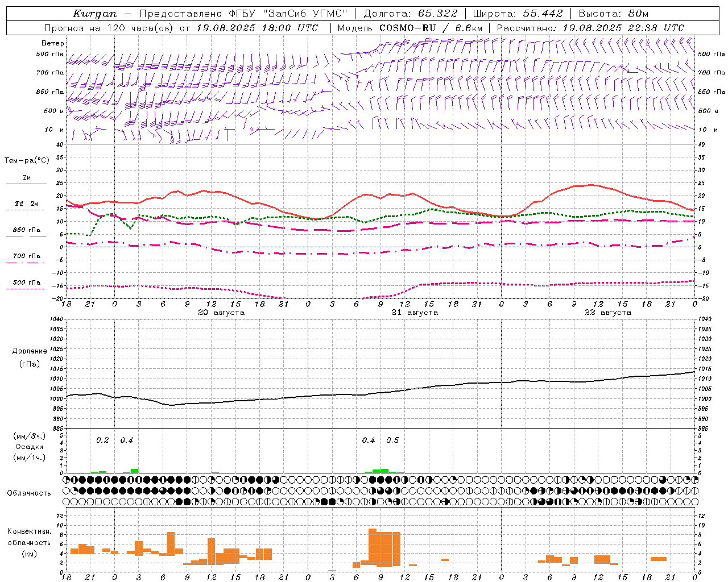This screenshot has height=582, width=728.
Task: Select the provider text "ЗапСиб УГМС"
Action: [305, 14]
